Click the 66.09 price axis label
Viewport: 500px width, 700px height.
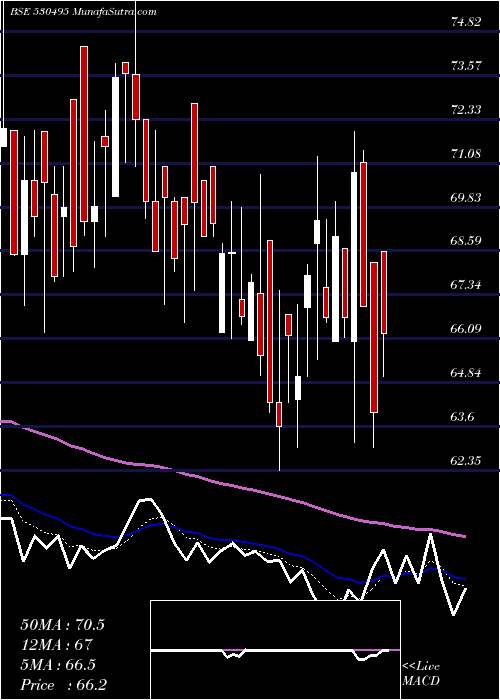466,329
